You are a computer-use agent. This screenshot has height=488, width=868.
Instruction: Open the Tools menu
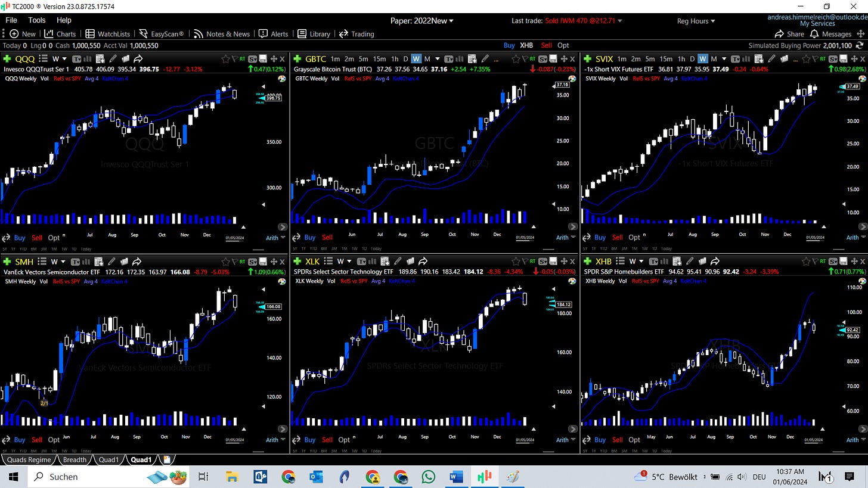tap(36, 20)
